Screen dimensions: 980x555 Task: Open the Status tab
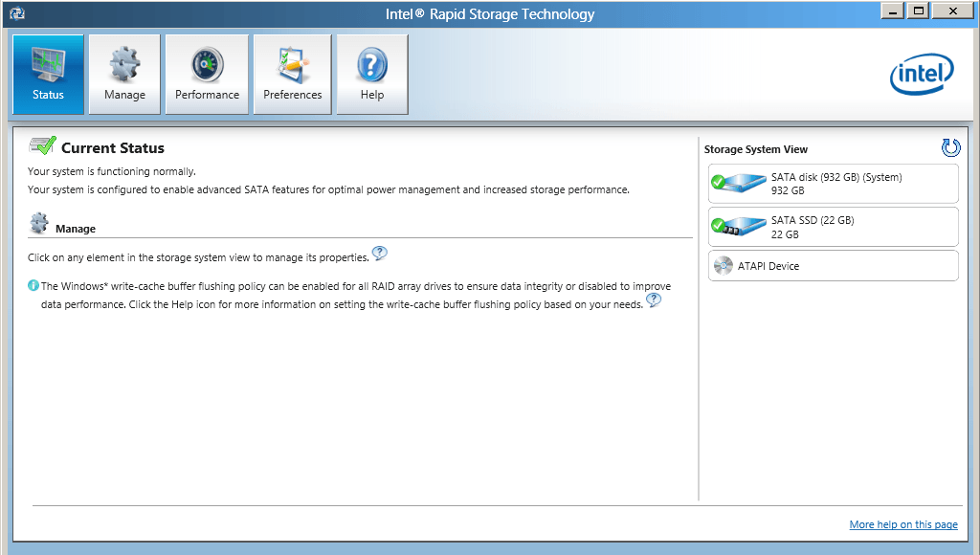pos(48,75)
